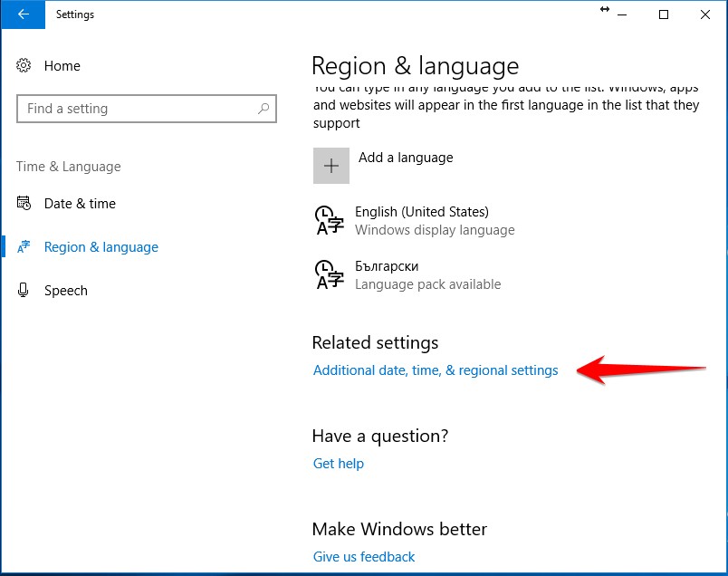This screenshot has height=576, width=728.
Task: Click the Български language icon
Action: 330,274
